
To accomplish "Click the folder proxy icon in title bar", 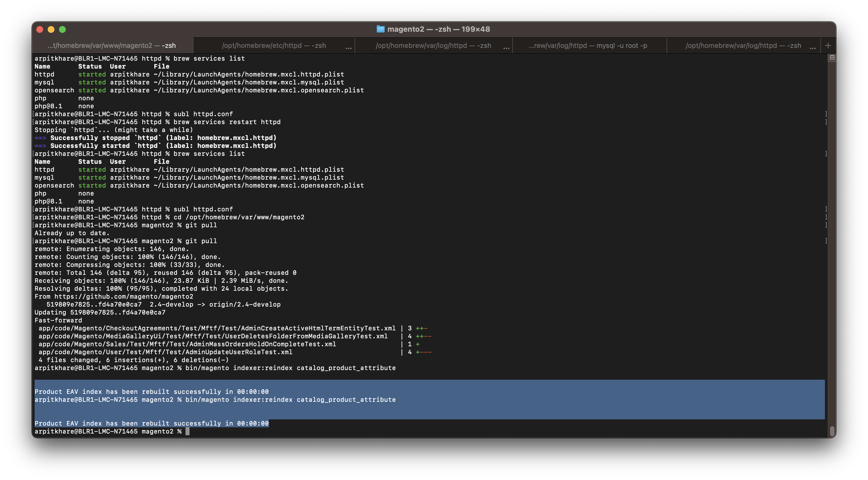I will pos(380,29).
